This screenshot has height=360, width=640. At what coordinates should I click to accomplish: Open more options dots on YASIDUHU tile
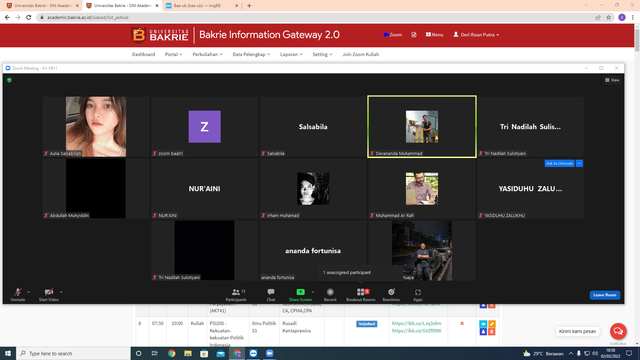tap(579, 163)
